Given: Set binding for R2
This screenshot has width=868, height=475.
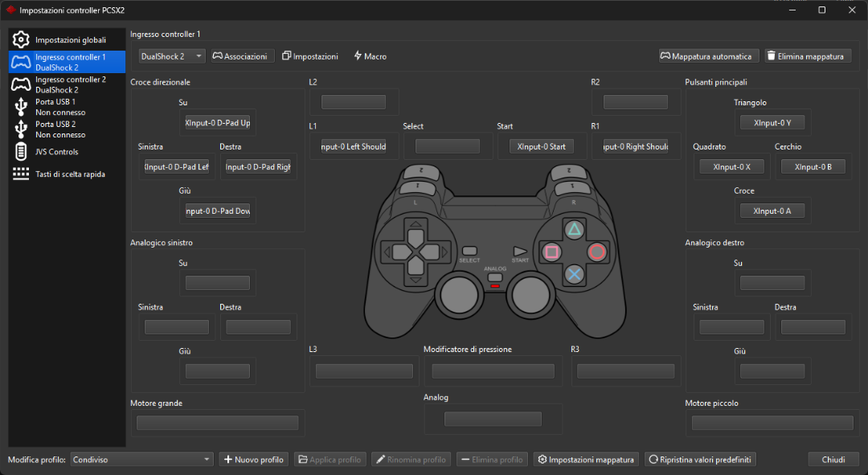Looking at the screenshot, I should click(636, 102).
